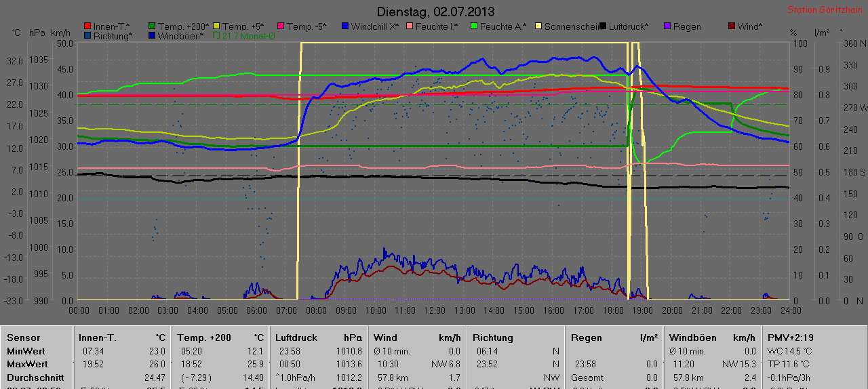
Task: Click the red Innen-T. legend swatch
Action: (87, 26)
